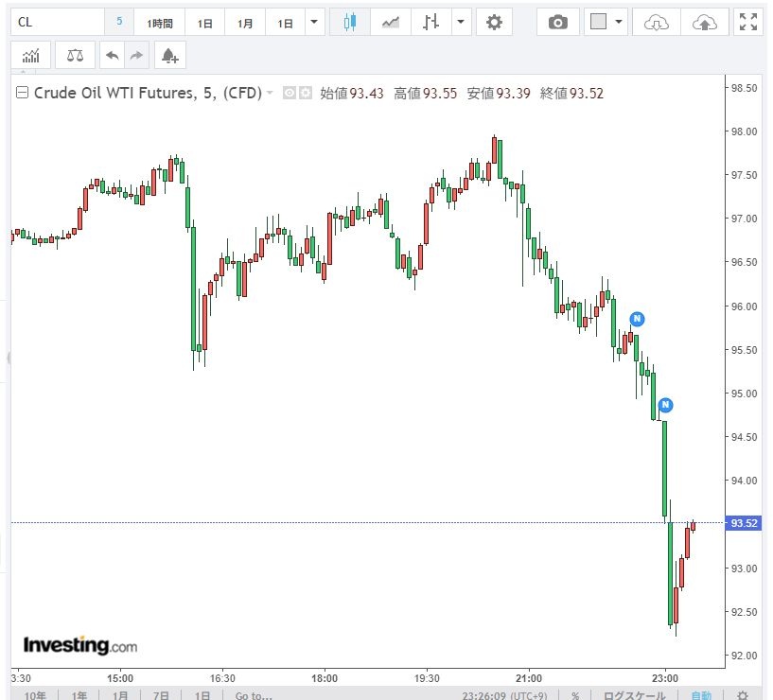773x700 pixels.
Task: Take a chart snapshot with camera icon
Action: tap(558, 22)
